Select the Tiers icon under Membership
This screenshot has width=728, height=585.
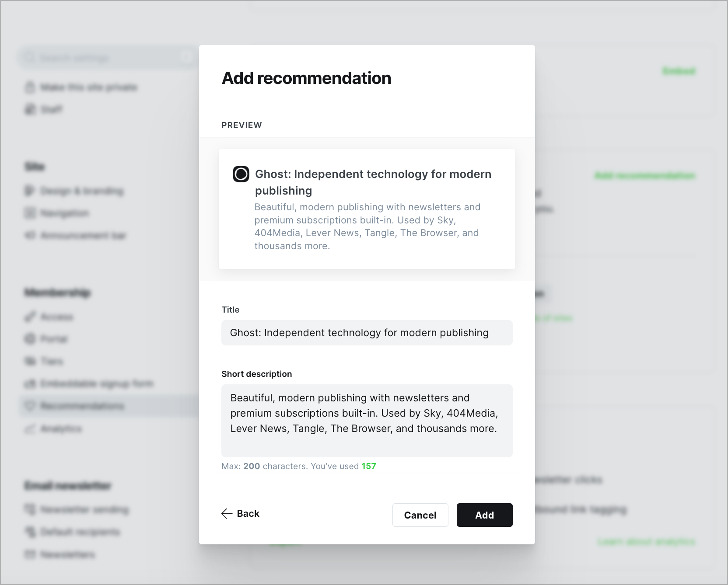coord(29,361)
